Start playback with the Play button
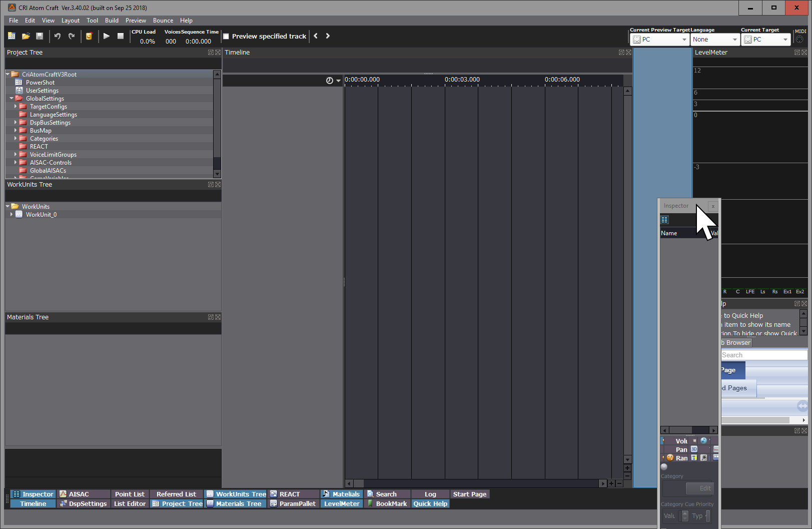 pyautogui.click(x=106, y=36)
